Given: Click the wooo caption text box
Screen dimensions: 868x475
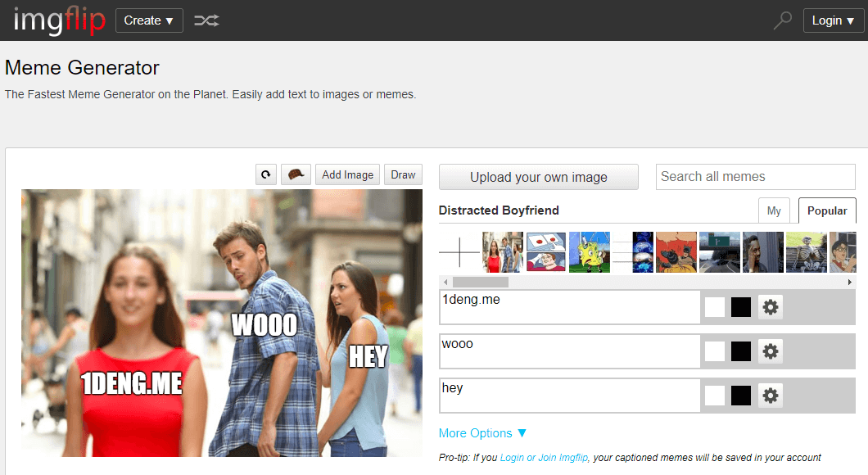Looking at the screenshot, I should pyautogui.click(x=570, y=351).
